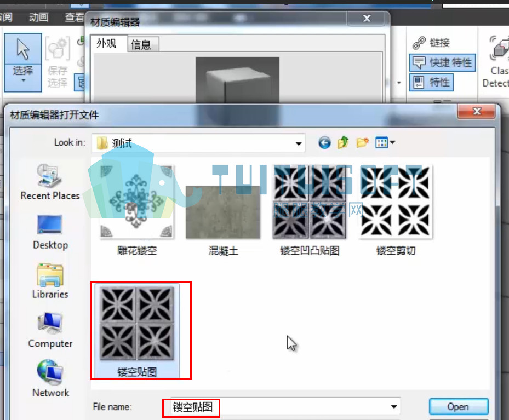Click the 选择 (Select) arrow tool
509x420 pixels.
tap(22, 49)
